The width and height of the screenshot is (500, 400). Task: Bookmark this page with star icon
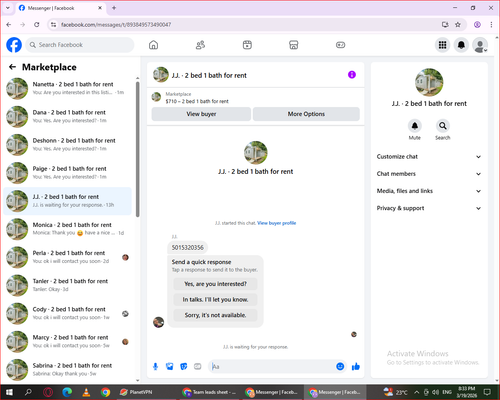pos(458,24)
